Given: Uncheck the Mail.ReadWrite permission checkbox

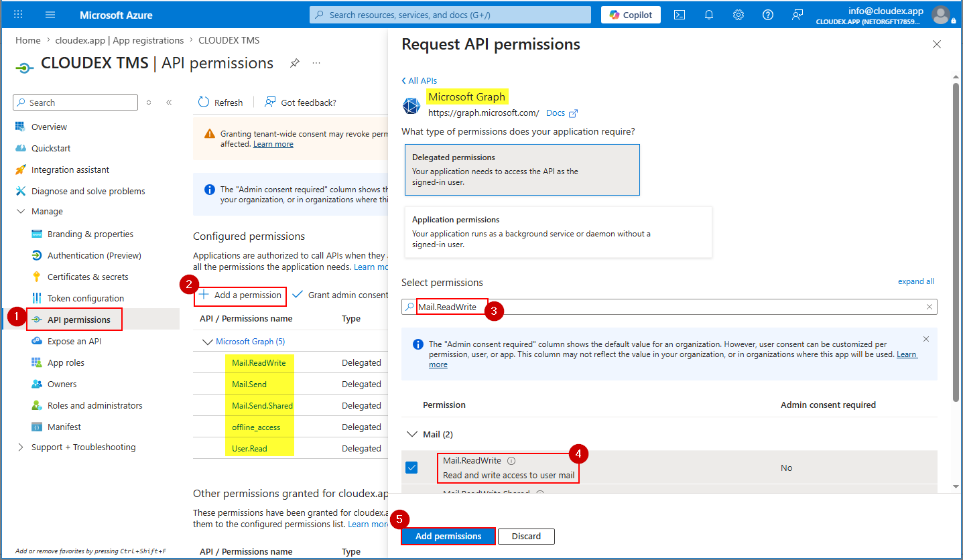Looking at the screenshot, I should click(x=411, y=468).
